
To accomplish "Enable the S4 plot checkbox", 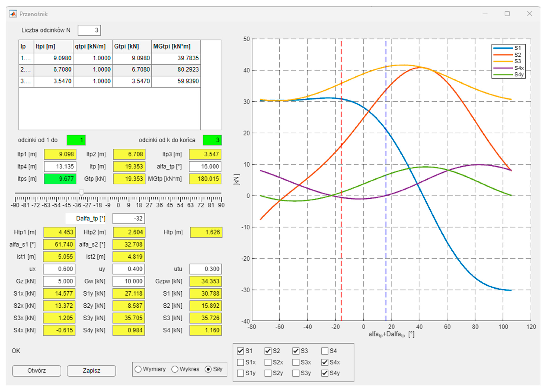I will 325,351.
